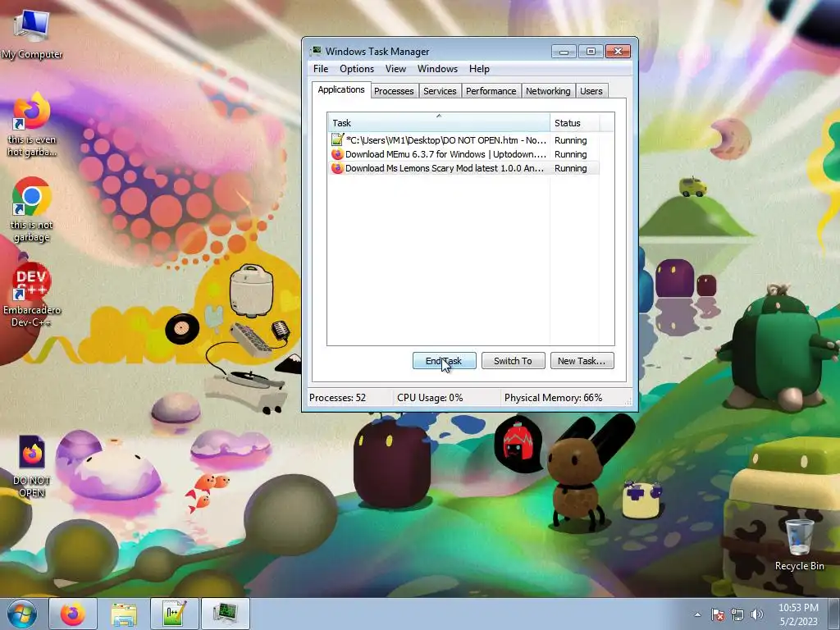Select the Download MEmu 6.3.7 task row
This screenshot has height=630, width=840.
(x=463, y=153)
